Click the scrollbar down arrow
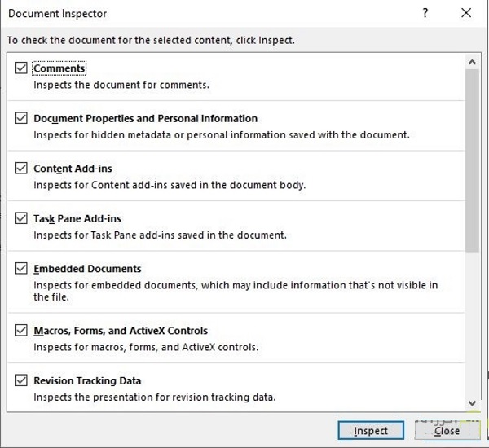 coord(472,402)
